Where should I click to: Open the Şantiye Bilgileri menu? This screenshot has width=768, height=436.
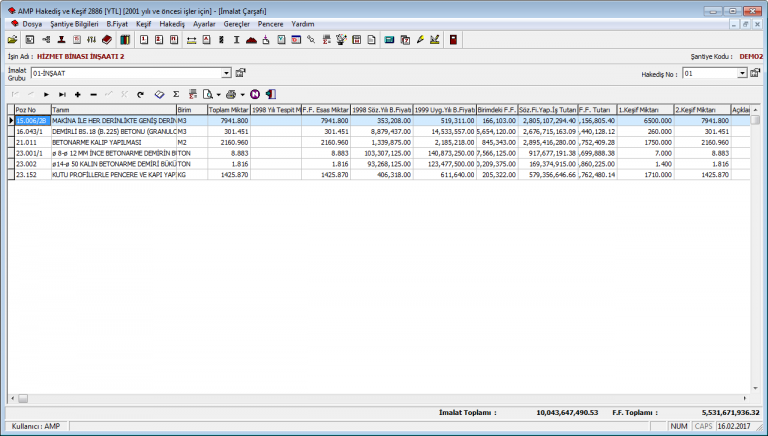pos(75,22)
